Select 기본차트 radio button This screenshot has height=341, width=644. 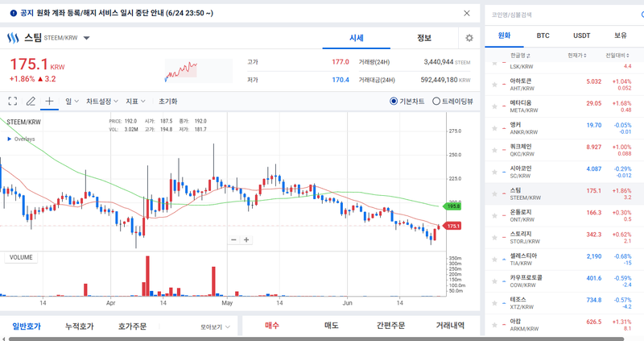[x=394, y=102]
